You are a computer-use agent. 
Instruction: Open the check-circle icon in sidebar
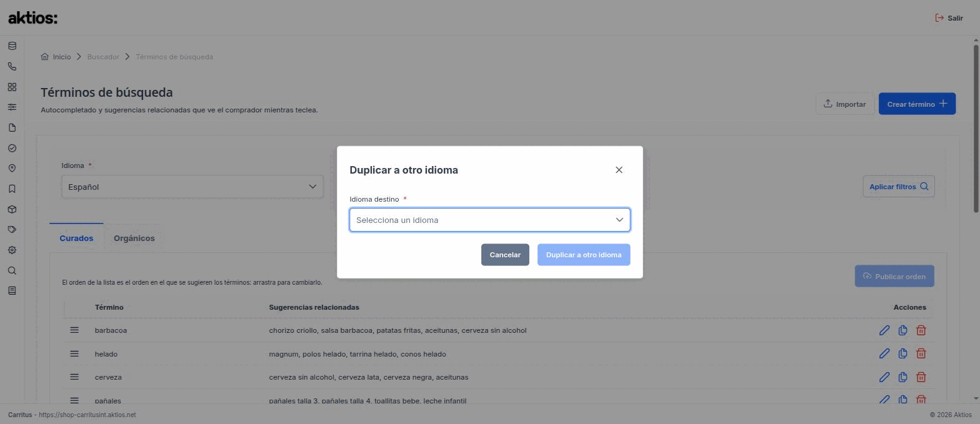pos(12,149)
